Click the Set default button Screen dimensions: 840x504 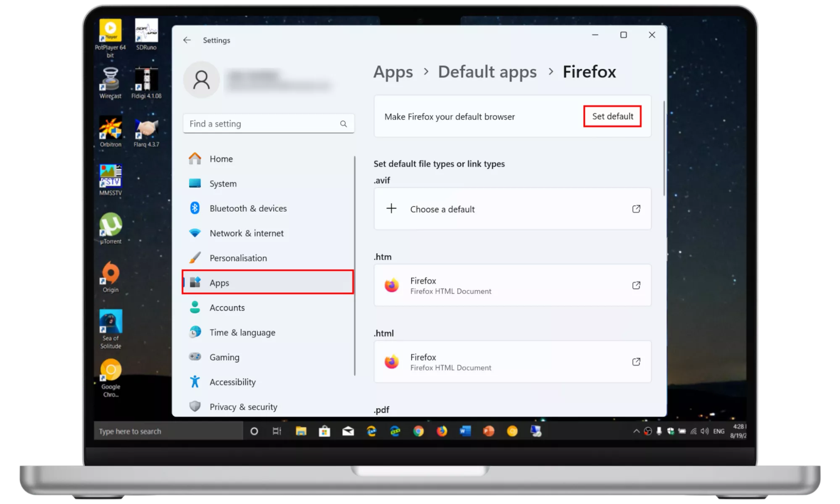(612, 116)
